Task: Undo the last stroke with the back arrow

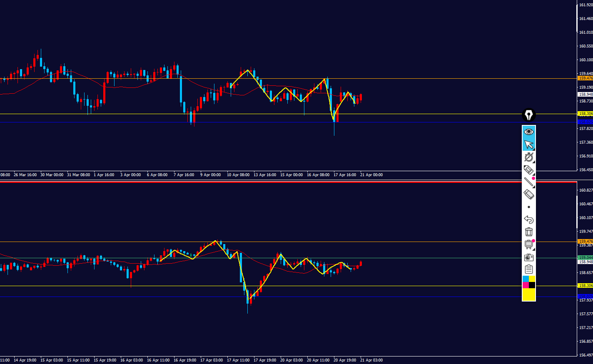Action: point(528,219)
